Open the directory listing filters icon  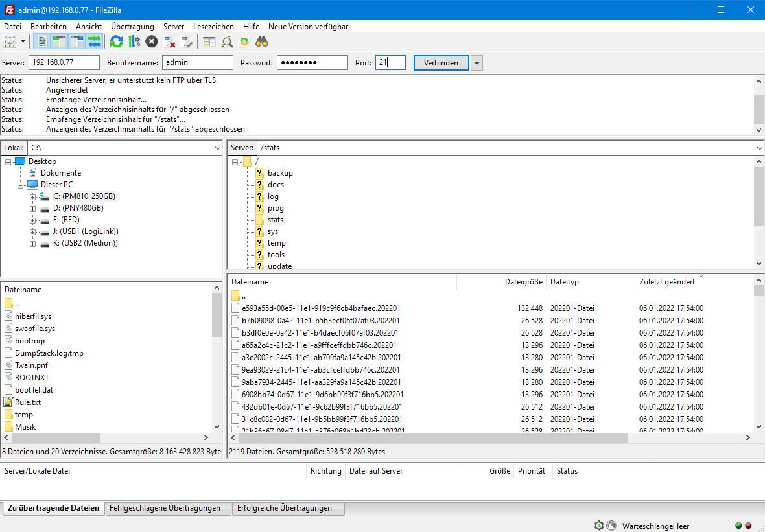coord(209,41)
